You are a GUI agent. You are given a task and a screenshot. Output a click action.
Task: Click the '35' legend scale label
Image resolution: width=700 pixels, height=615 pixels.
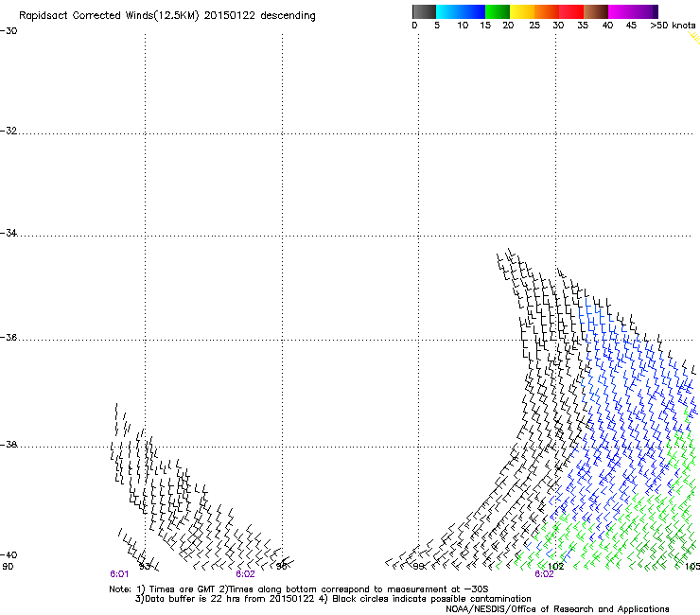click(583, 26)
